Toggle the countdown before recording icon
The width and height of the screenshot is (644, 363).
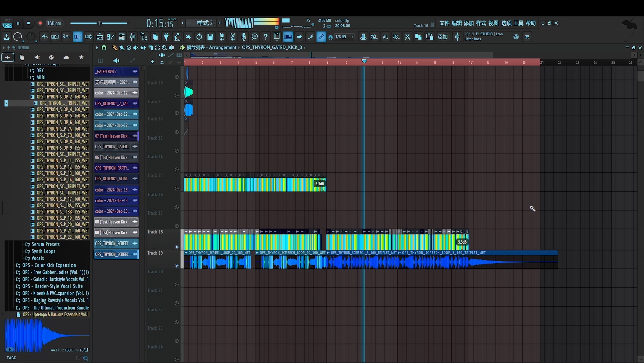pos(66,37)
